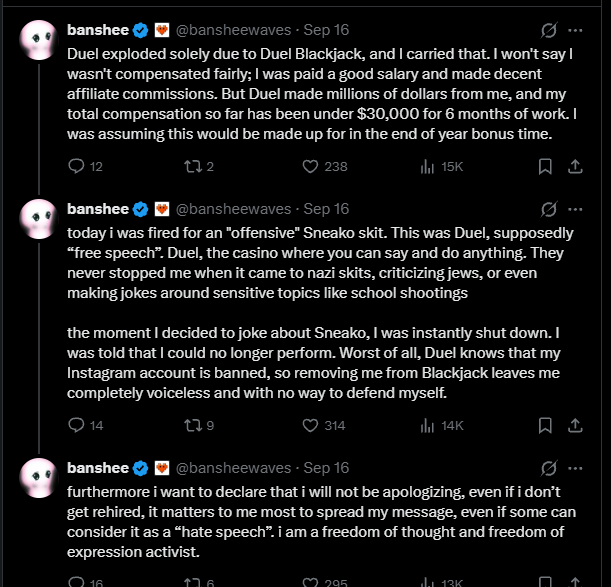Open Grok icon on first tweet

549,30
